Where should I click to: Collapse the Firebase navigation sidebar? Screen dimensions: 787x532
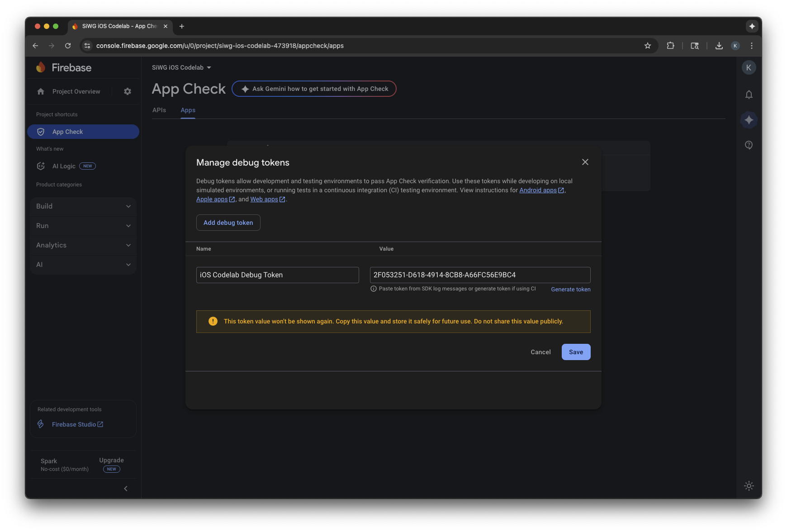coord(126,489)
